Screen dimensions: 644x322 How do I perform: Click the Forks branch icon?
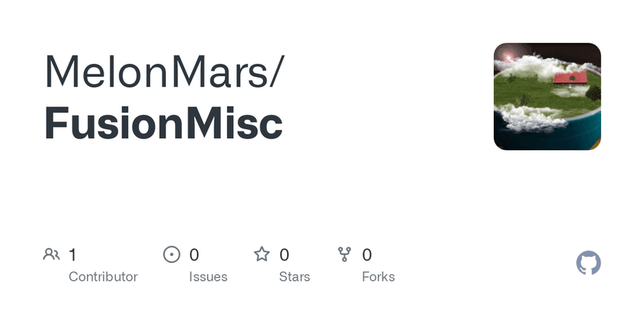[x=345, y=254]
